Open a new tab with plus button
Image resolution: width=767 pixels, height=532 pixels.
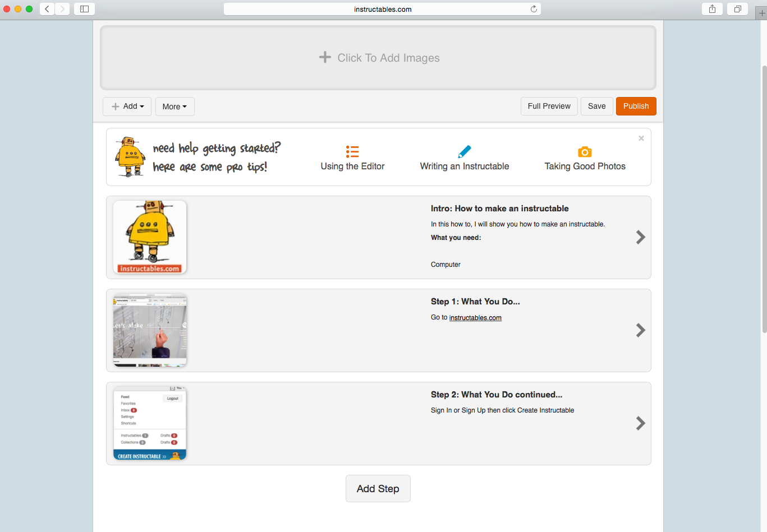point(760,14)
